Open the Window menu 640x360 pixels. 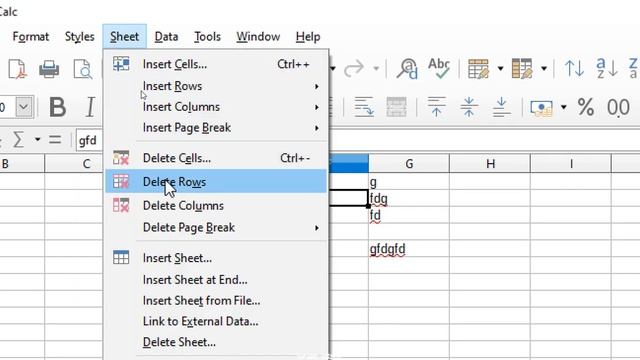[258, 37]
